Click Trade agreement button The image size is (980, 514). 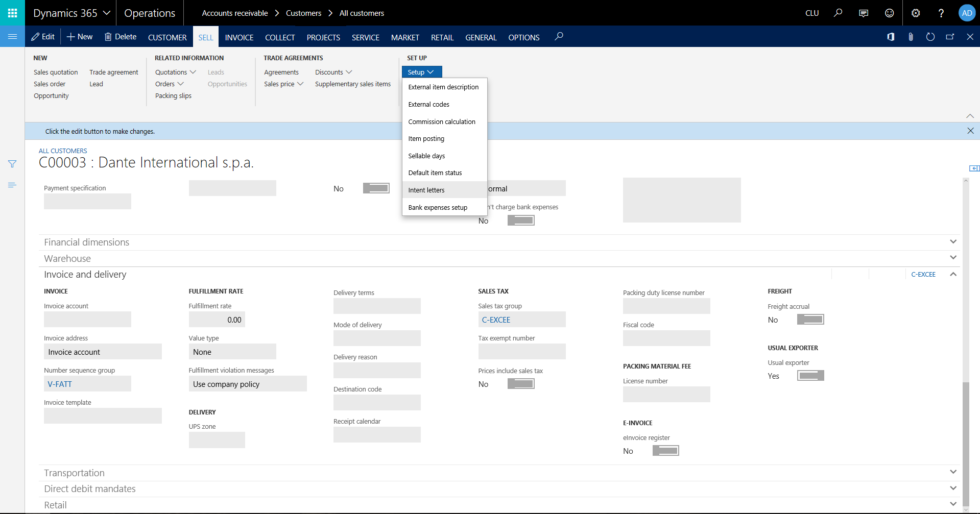point(113,72)
